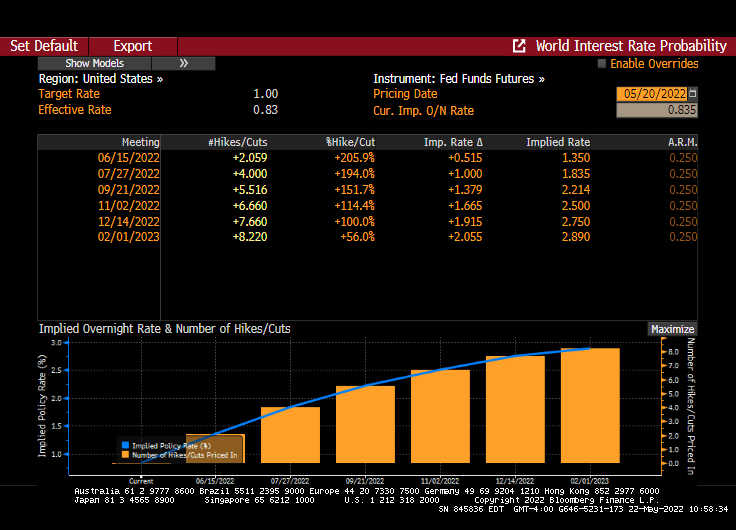Click the Cur. Imp. O/N Rate field

656,110
